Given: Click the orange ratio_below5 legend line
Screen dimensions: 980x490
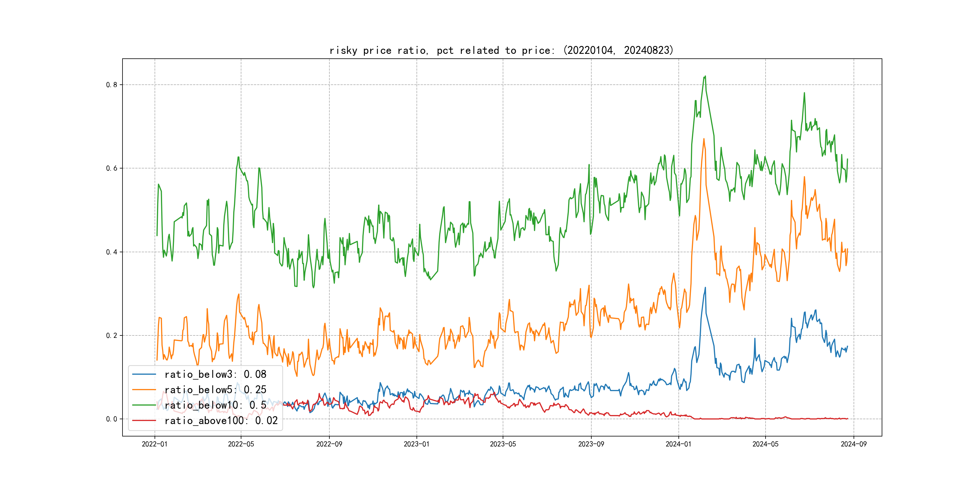Looking at the screenshot, I should pyautogui.click(x=144, y=390).
